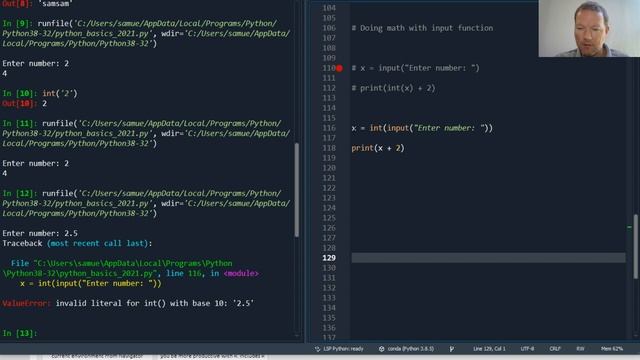The height and width of the screenshot is (360, 640).
Task: Click commented line # print(int(x) + 2)
Action: tap(393, 88)
